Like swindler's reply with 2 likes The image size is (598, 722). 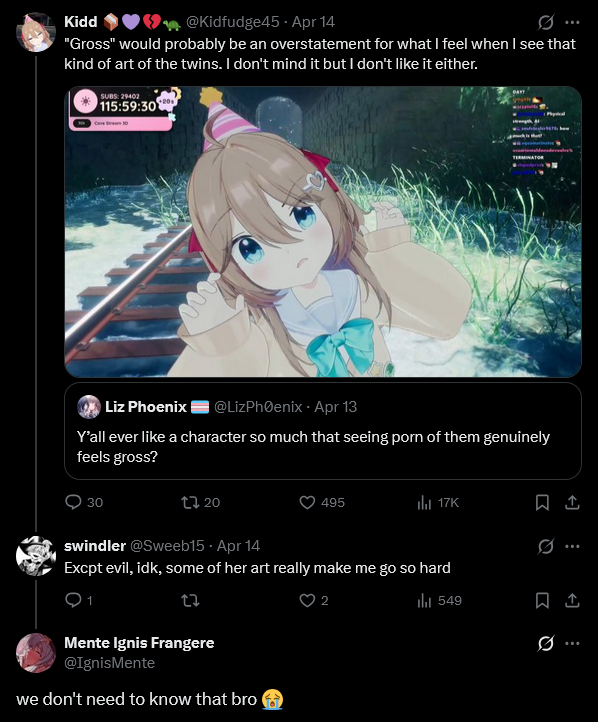314,600
